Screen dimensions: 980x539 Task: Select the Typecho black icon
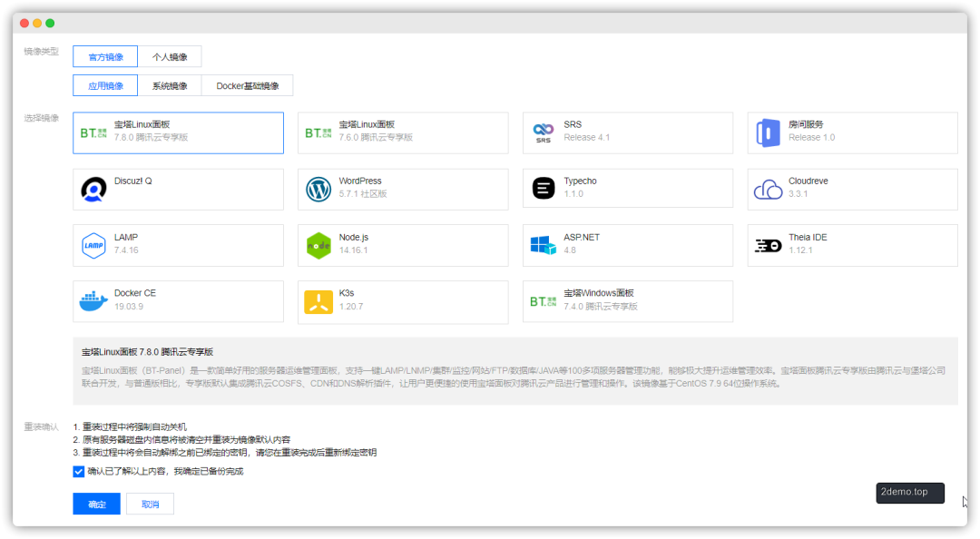coord(544,188)
